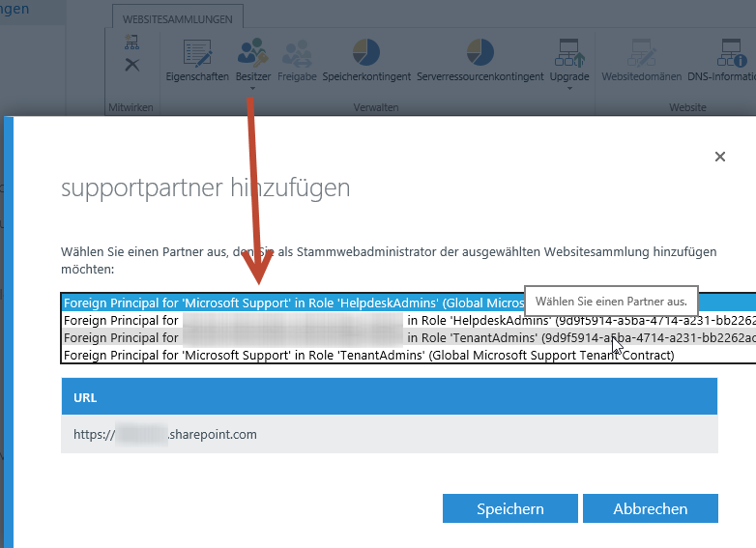The width and height of the screenshot is (756, 548).
Task: Click the Speichern button
Action: coord(510,508)
